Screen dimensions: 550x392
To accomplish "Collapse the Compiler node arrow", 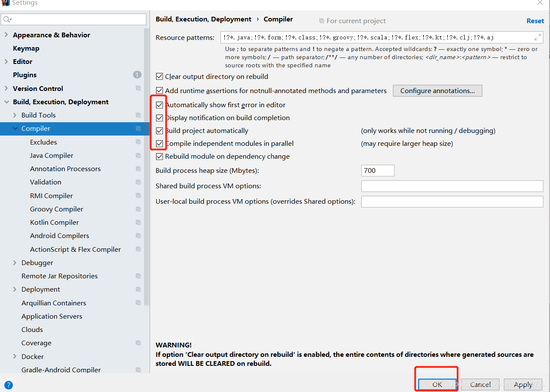I will [x=15, y=129].
